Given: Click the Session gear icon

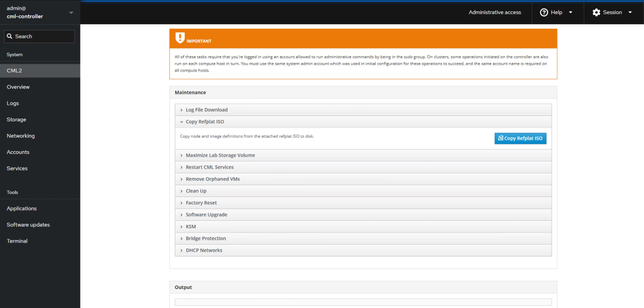Looking at the screenshot, I should (596, 13).
